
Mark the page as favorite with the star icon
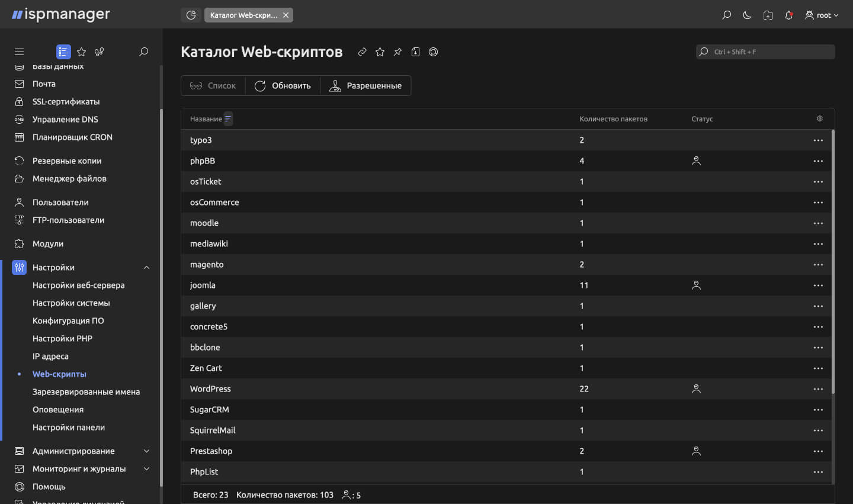click(x=380, y=52)
